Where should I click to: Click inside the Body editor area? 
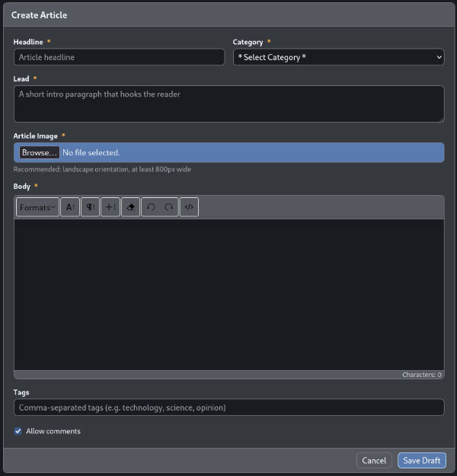pos(228,294)
